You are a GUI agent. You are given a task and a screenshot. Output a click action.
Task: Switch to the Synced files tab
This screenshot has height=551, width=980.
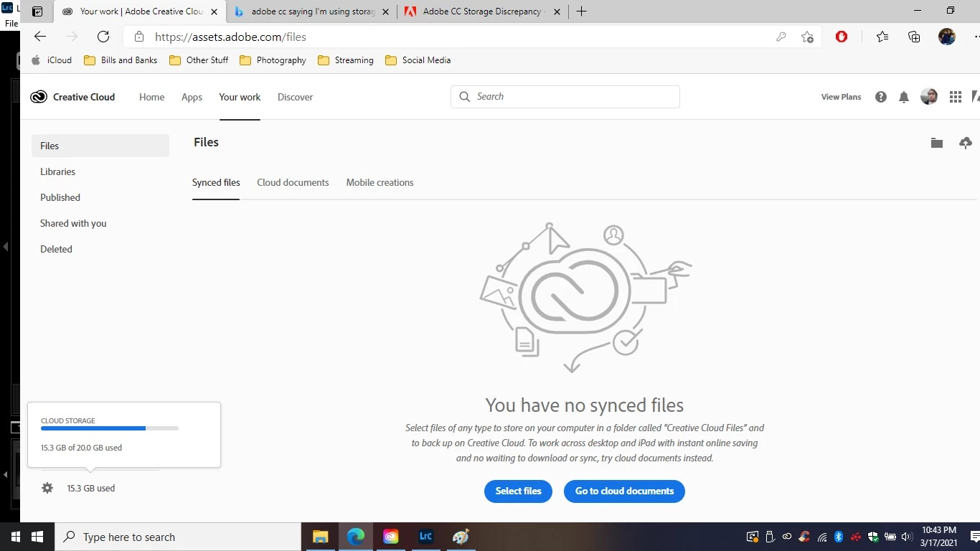216,182
